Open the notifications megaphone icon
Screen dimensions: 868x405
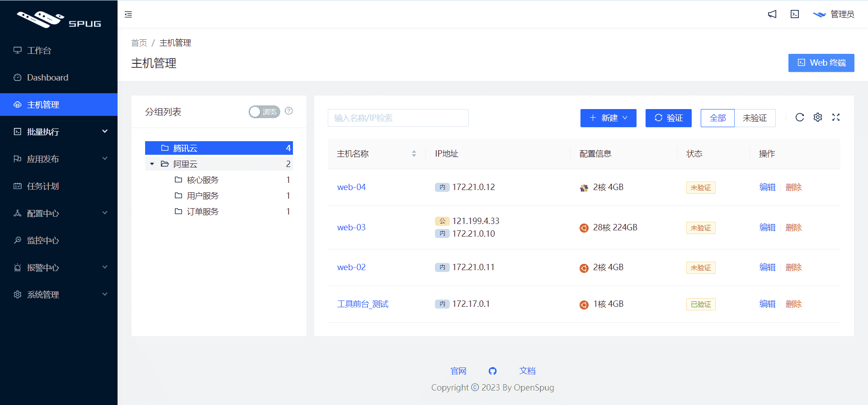(x=772, y=14)
